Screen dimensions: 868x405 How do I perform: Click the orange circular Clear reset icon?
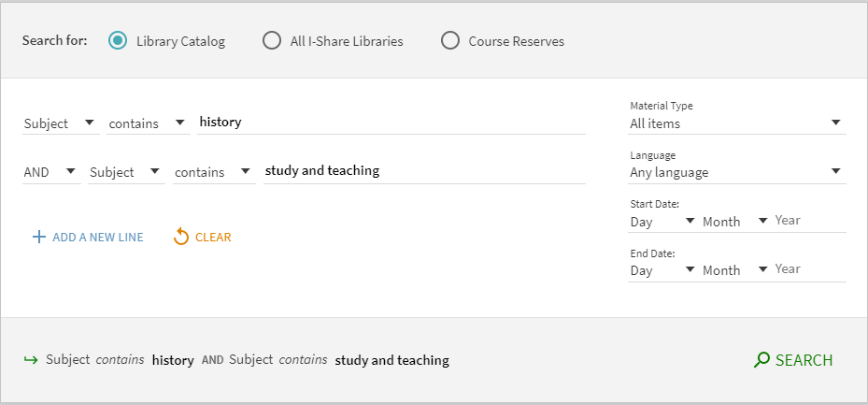(181, 237)
